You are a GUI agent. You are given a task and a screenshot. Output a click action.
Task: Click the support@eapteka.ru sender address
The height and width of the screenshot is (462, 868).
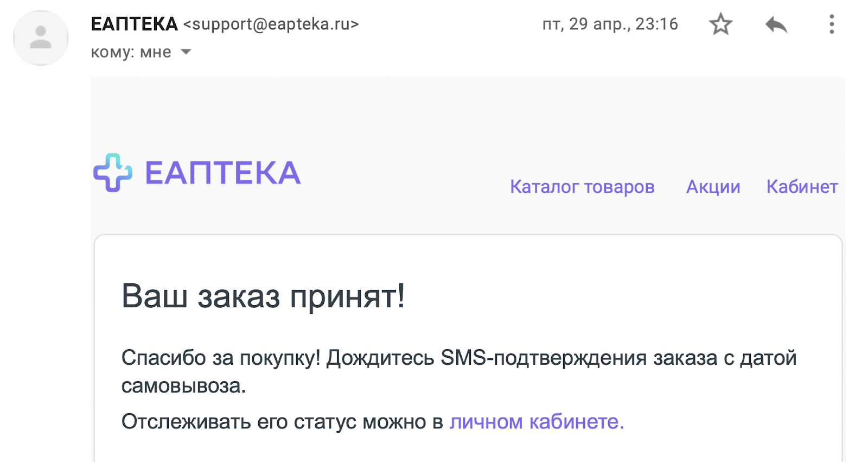(271, 24)
